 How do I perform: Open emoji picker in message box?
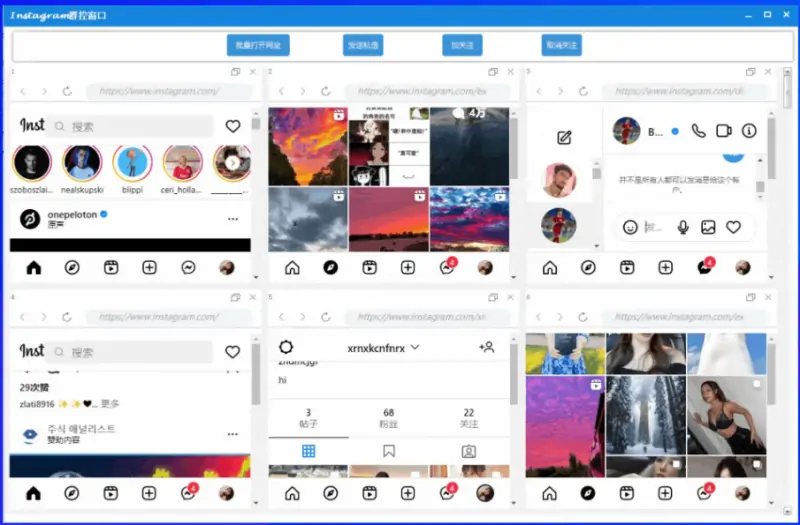pos(630,227)
